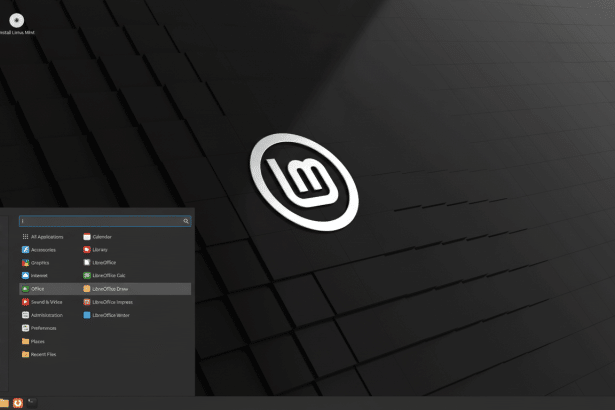Click the menu search input field
This screenshot has height=410, width=615.
click(x=105, y=221)
